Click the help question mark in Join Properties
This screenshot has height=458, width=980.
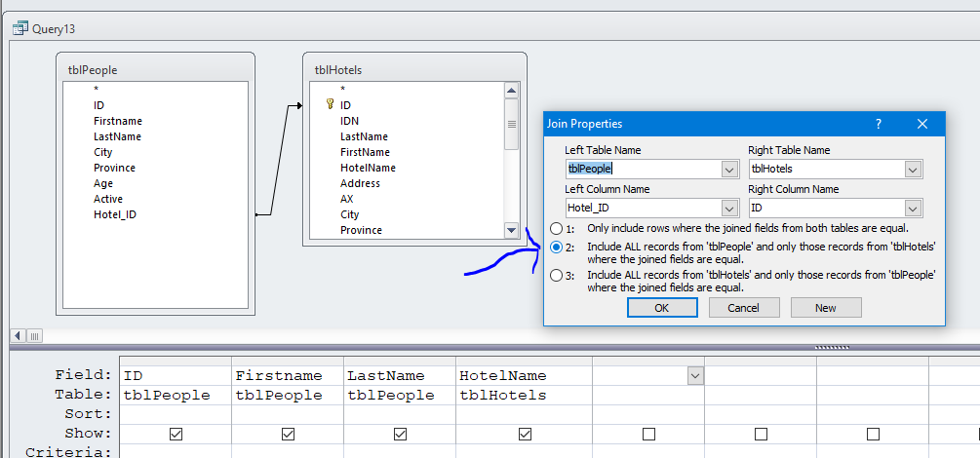point(879,124)
